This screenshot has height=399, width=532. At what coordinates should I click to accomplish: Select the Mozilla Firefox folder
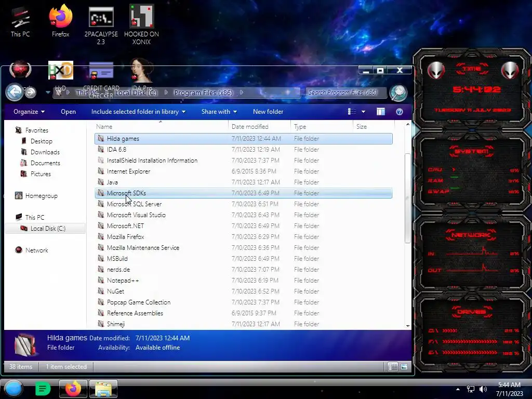pyautogui.click(x=244, y=237)
